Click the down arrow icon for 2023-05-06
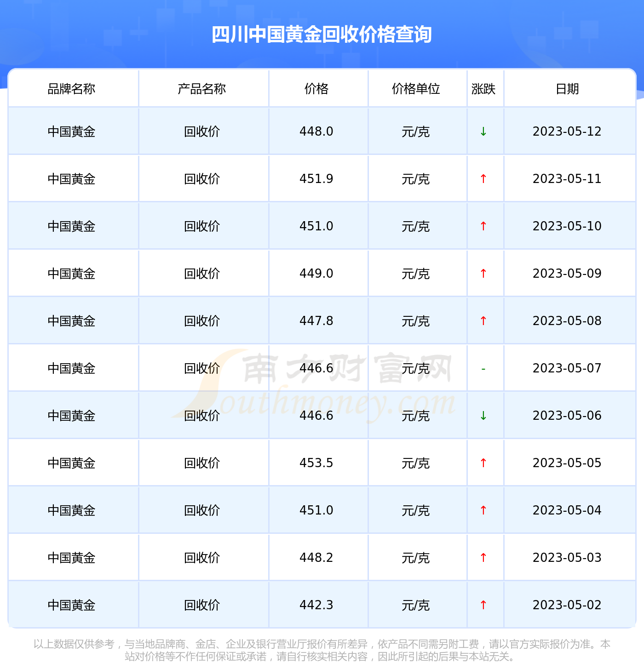This screenshot has width=644, height=669. [483, 416]
